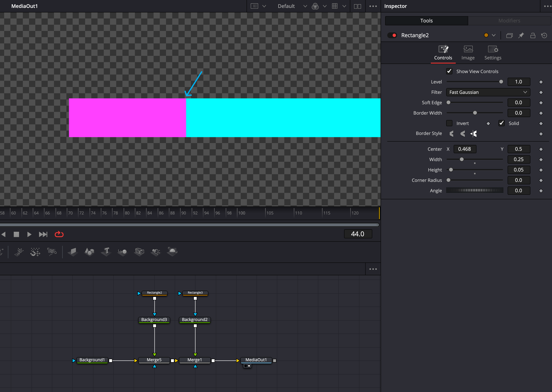Click the Rectangle2 versions icon

coord(509,36)
